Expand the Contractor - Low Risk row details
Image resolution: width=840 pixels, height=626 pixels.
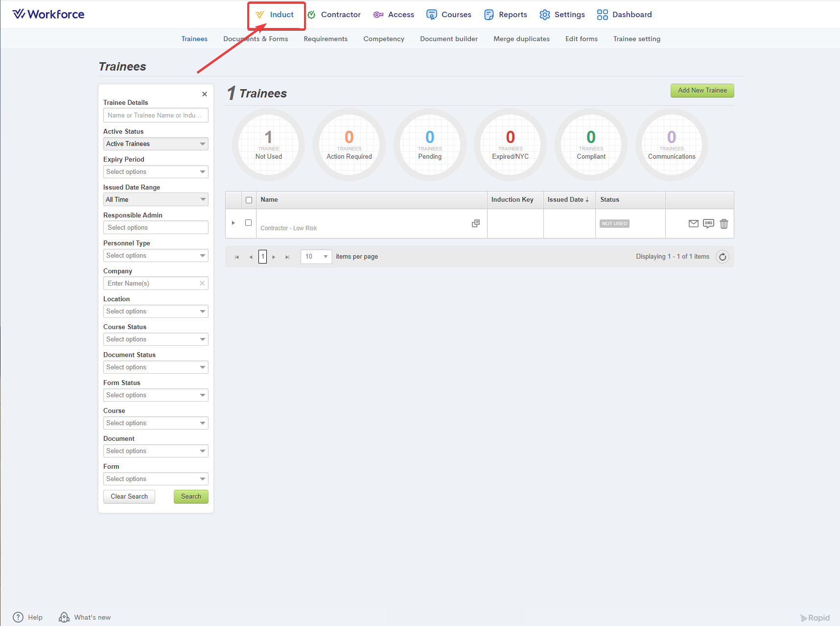pyautogui.click(x=233, y=223)
